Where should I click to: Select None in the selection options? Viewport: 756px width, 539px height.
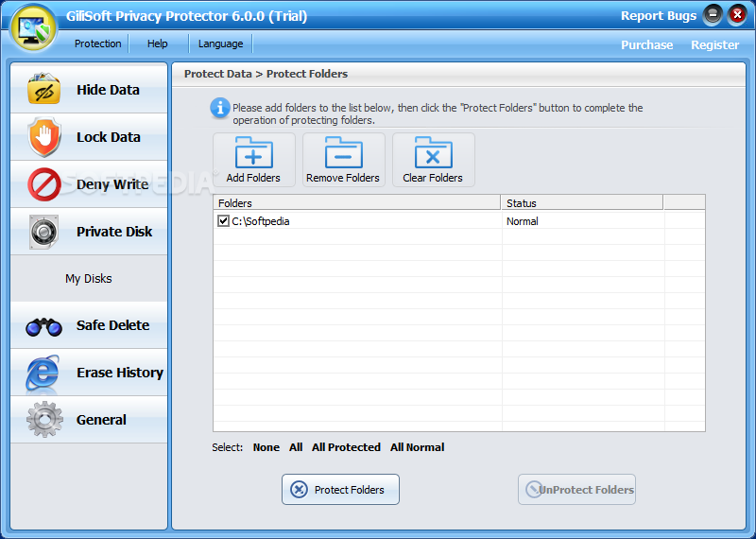[266, 447]
